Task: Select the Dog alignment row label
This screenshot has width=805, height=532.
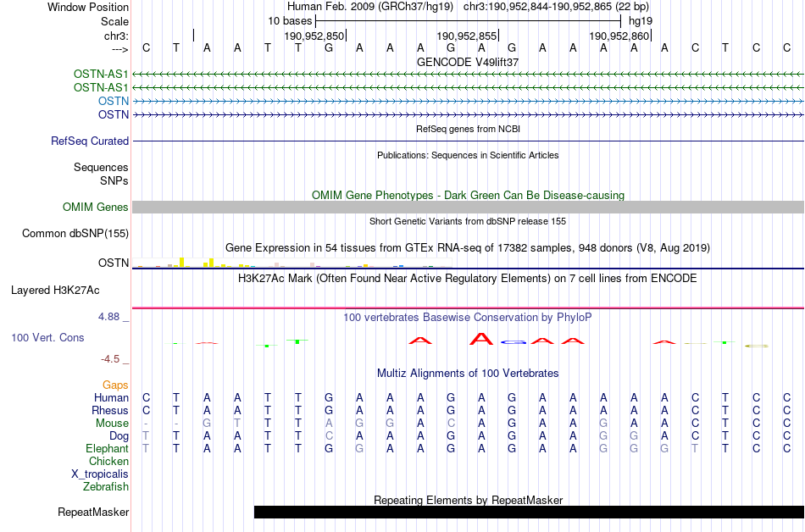Action: coord(119,436)
